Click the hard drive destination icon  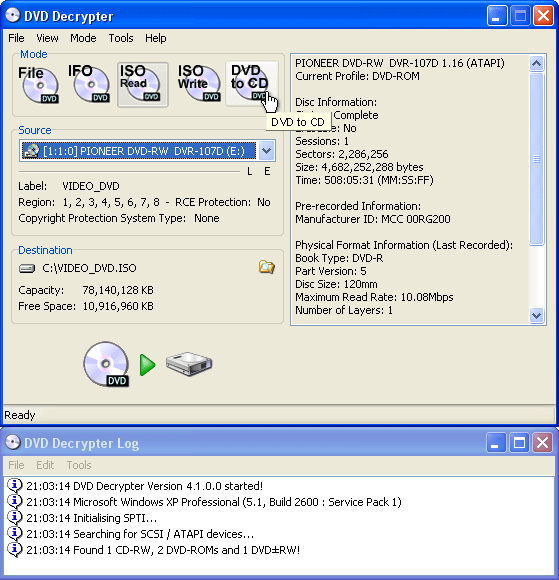point(189,364)
